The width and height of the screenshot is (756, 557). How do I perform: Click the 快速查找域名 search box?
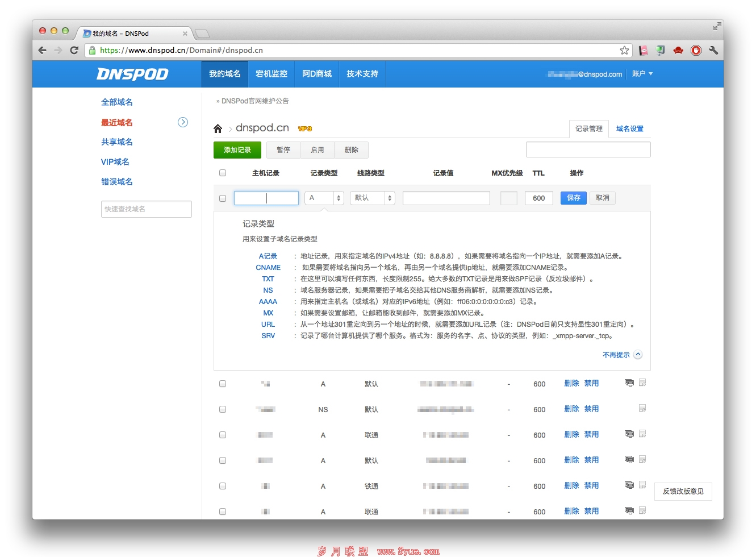tap(147, 209)
